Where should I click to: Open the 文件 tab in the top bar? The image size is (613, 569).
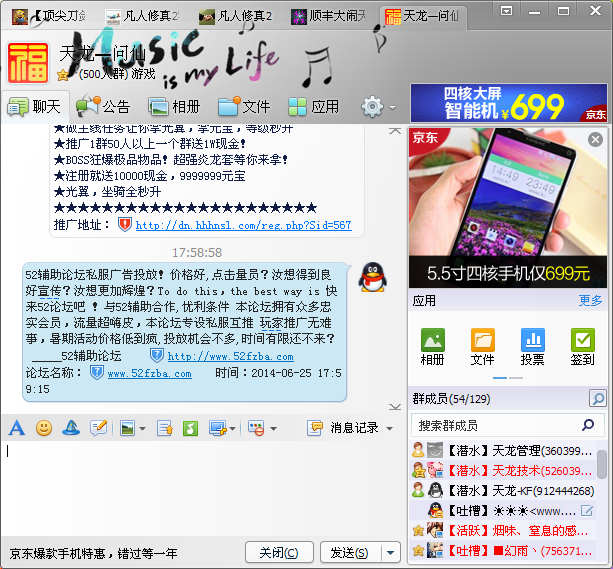(x=244, y=106)
